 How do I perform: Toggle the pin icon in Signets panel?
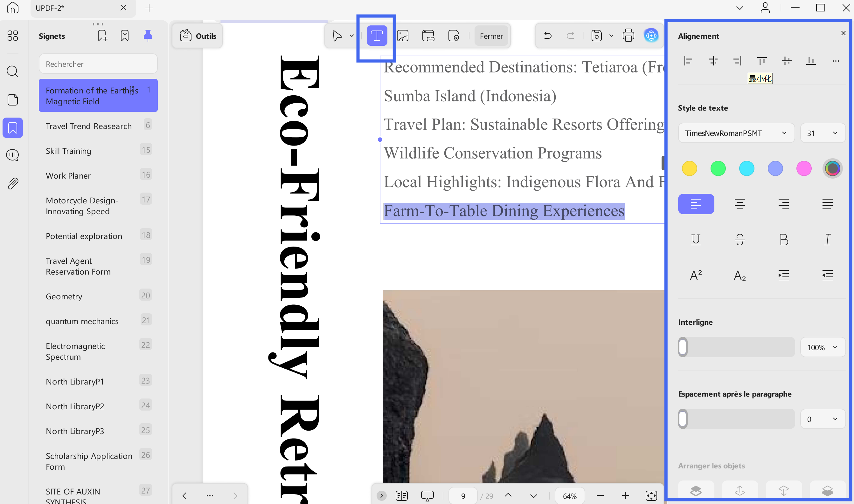[x=148, y=36]
